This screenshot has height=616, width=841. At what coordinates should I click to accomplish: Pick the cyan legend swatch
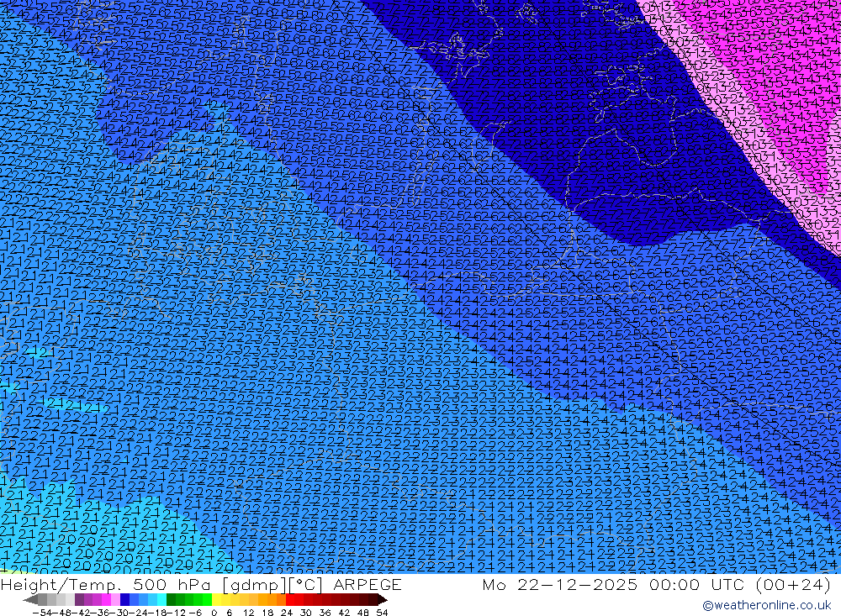point(161,600)
